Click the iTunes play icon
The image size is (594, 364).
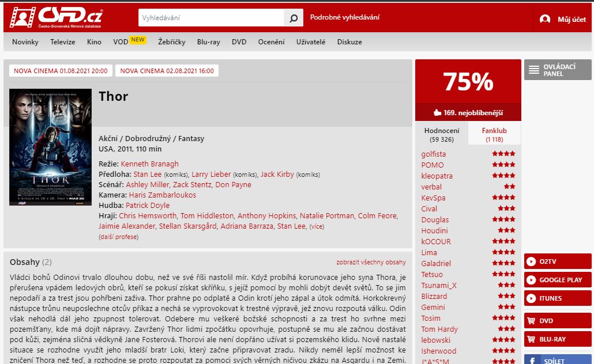click(531, 298)
